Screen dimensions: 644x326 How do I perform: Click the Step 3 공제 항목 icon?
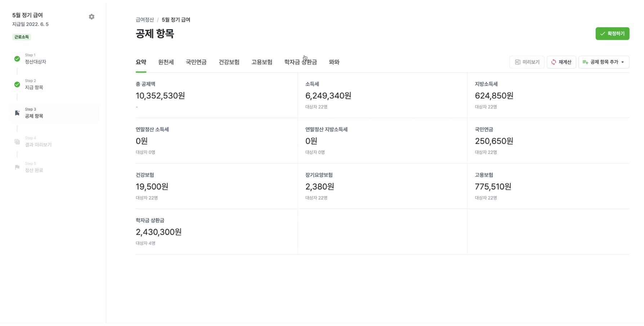(17, 113)
